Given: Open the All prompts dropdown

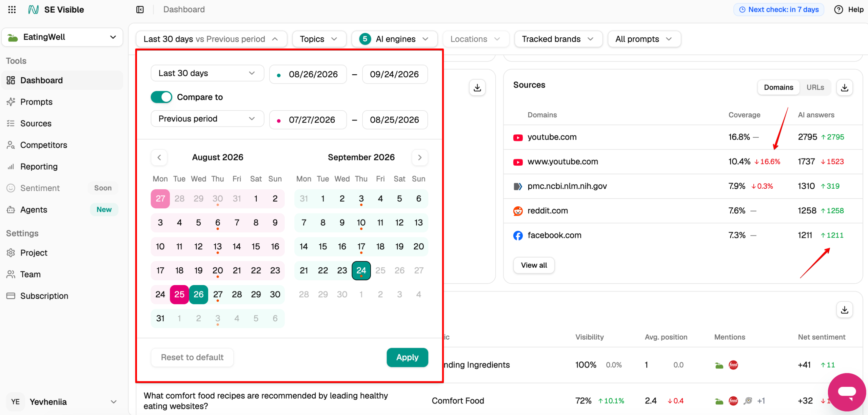Looking at the screenshot, I should click(644, 39).
